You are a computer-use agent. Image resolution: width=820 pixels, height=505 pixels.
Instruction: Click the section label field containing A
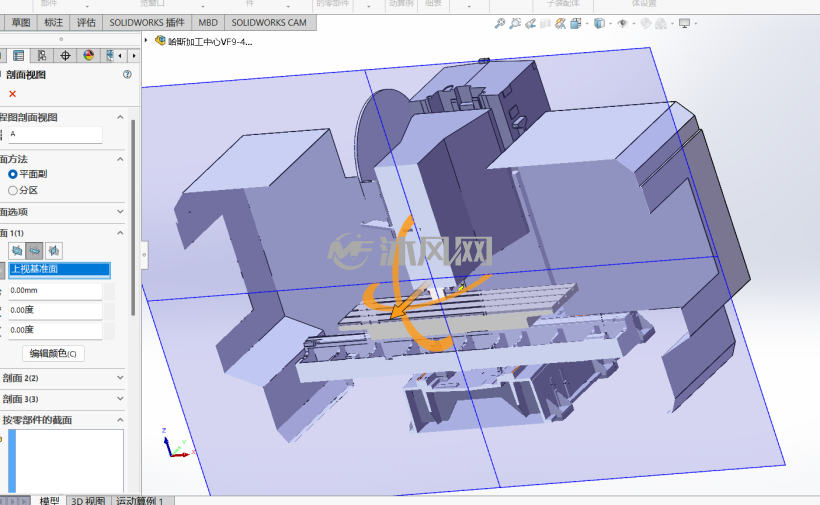(55, 134)
